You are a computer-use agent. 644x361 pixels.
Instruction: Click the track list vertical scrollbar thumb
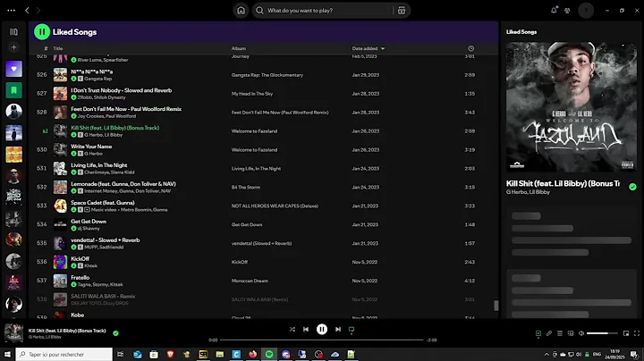tap(496, 306)
